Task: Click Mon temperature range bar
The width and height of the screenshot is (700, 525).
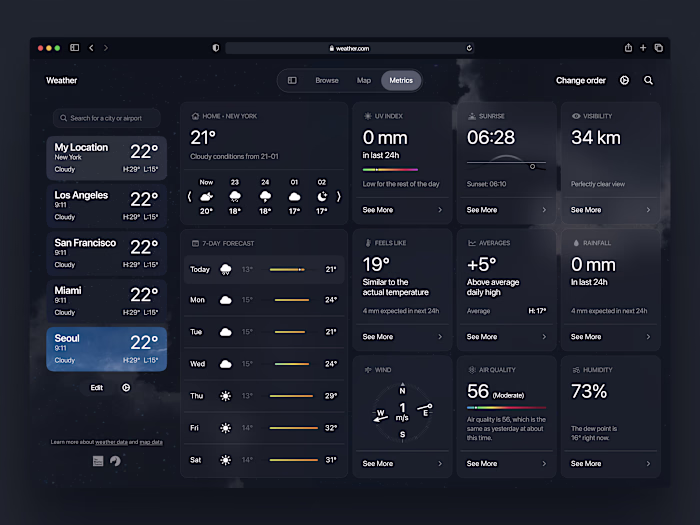Action: point(292,300)
